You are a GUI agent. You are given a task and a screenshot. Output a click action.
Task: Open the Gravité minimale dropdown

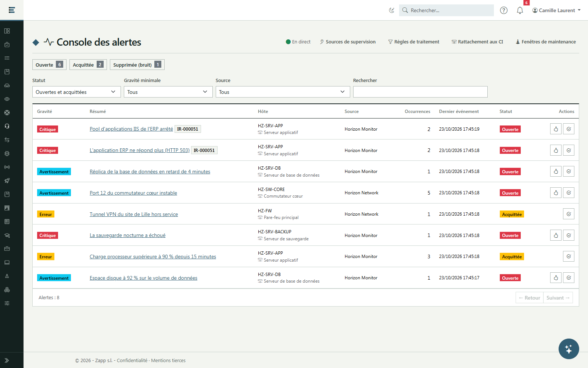(168, 92)
